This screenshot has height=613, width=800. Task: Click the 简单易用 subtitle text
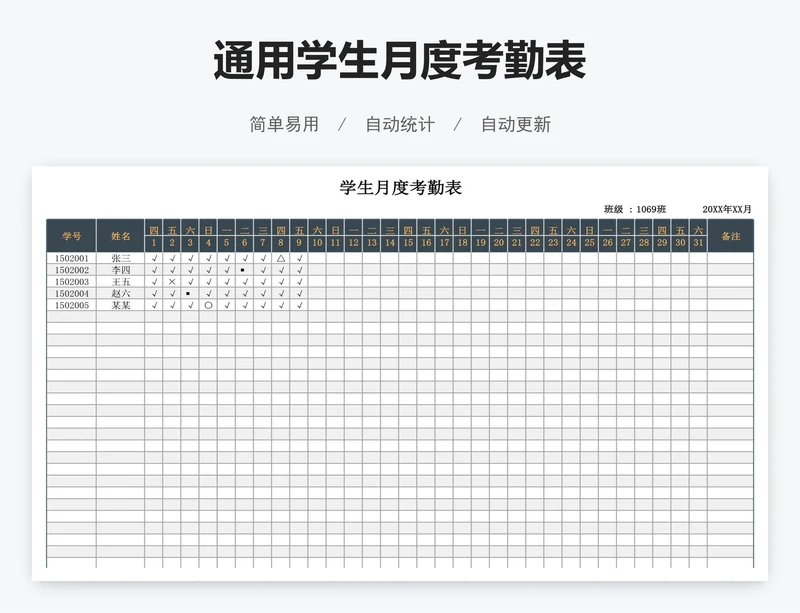pos(284,125)
